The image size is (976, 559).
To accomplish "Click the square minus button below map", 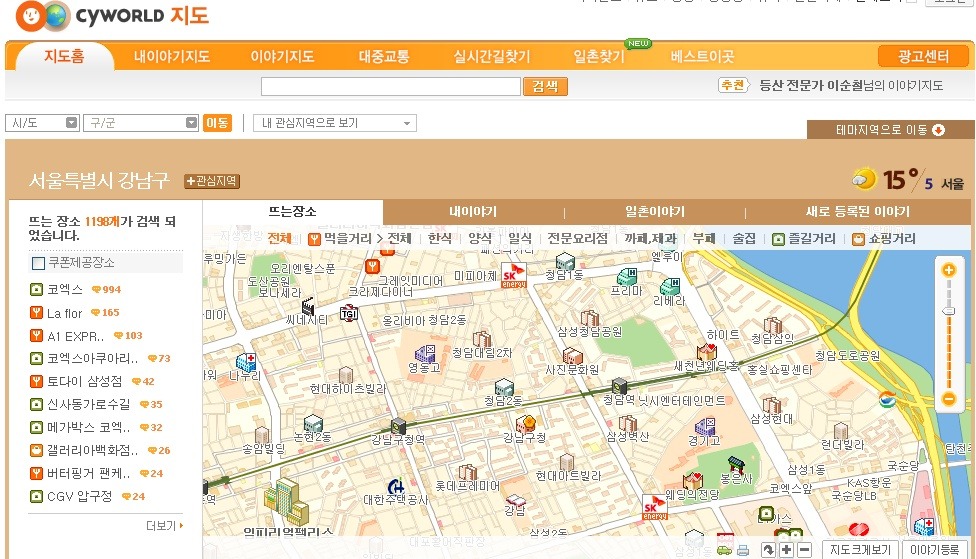I will pos(804,550).
